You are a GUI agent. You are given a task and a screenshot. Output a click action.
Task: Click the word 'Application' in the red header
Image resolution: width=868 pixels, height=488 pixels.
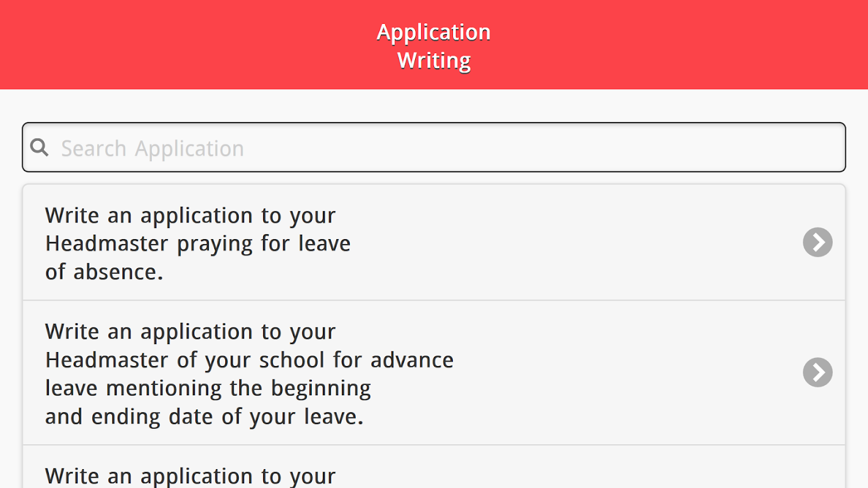click(x=434, y=32)
